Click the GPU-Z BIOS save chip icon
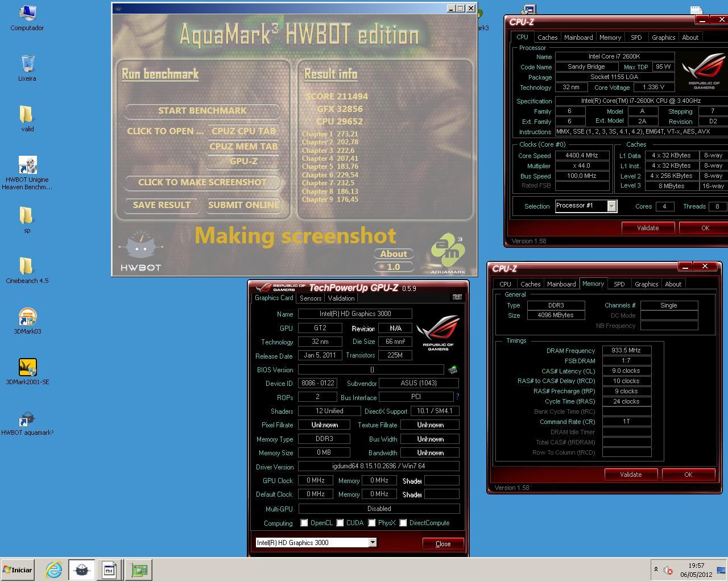Viewport: 728px width, 582px height. (x=453, y=369)
